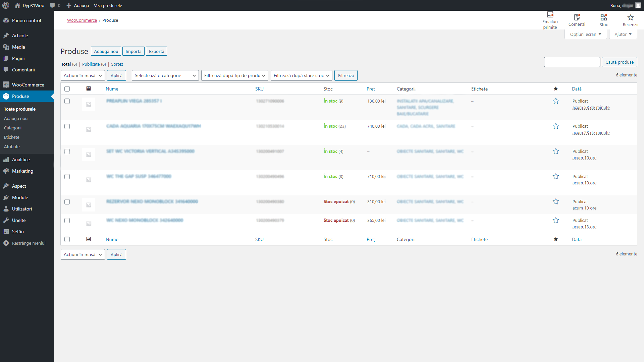Check the box for 310,00 lei product
This screenshot has height=362, width=644.
coord(67,202)
